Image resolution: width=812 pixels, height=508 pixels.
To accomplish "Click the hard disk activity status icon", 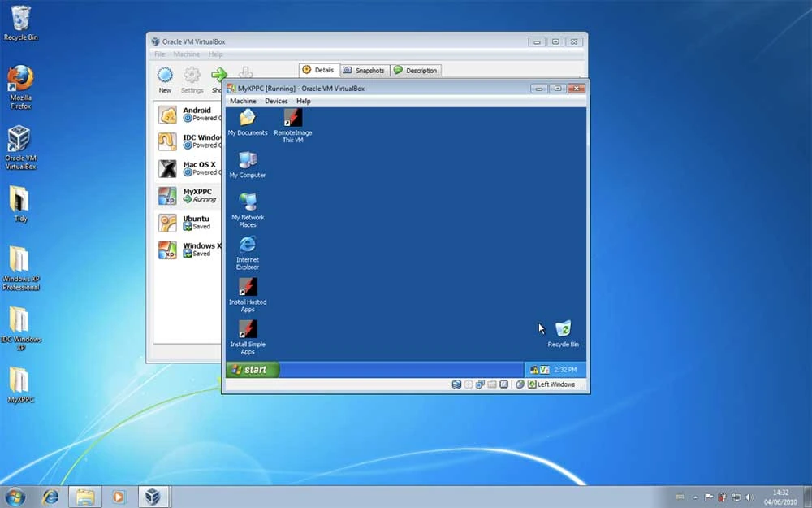I will point(456,384).
